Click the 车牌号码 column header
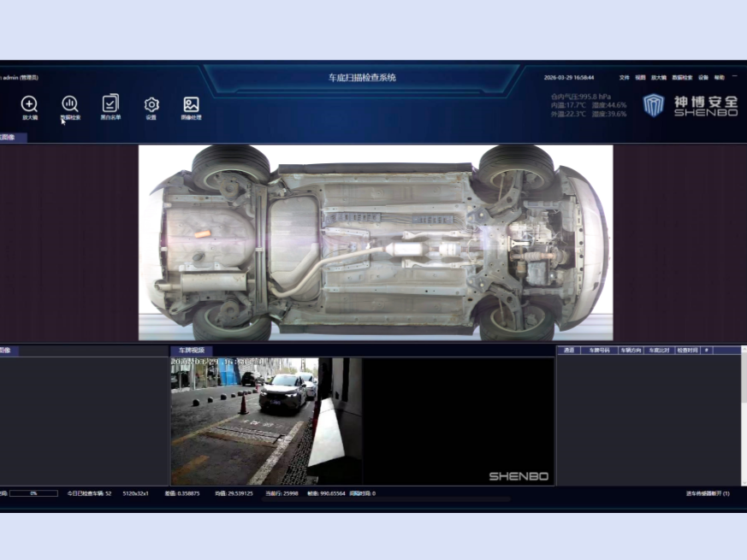The image size is (747, 560). [599, 350]
